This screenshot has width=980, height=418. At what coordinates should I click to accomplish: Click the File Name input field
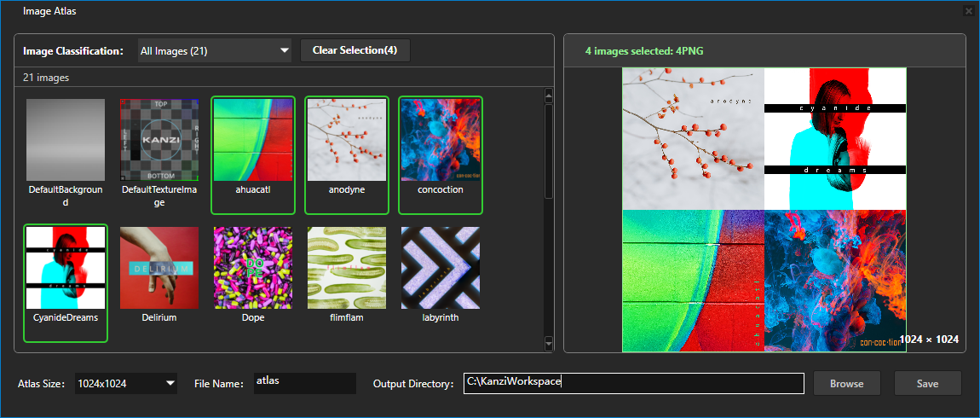click(305, 384)
